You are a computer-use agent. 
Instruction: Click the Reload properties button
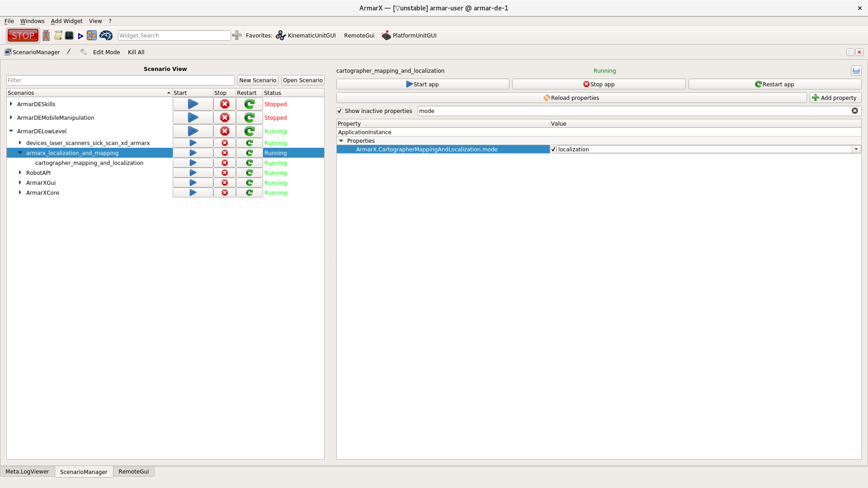point(571,98)
